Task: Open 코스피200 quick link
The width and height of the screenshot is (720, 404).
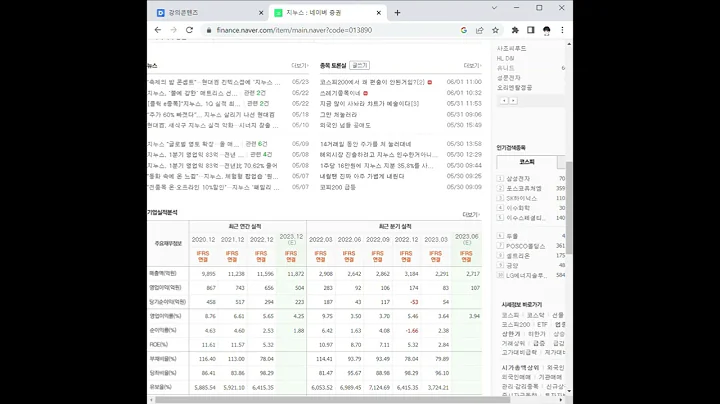Action: click(516, 325)
